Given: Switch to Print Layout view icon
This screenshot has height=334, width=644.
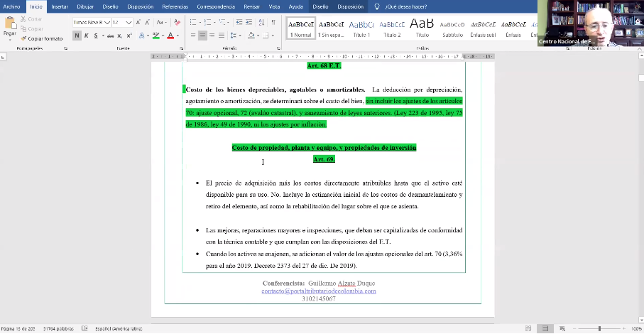Looking at the screenshot, I should click(x=545, y=328).
